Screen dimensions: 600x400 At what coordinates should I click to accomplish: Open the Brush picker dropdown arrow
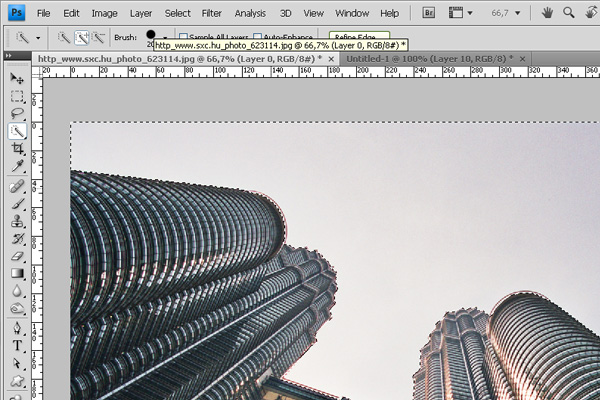[x=165, y=38]
